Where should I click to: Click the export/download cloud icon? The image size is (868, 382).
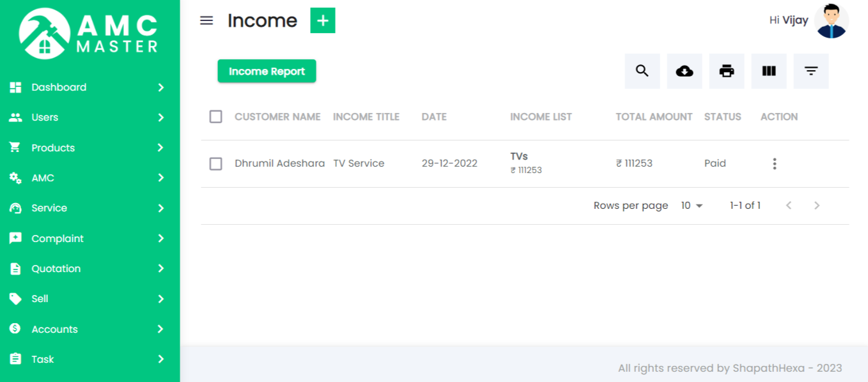[x=685, y=71]
